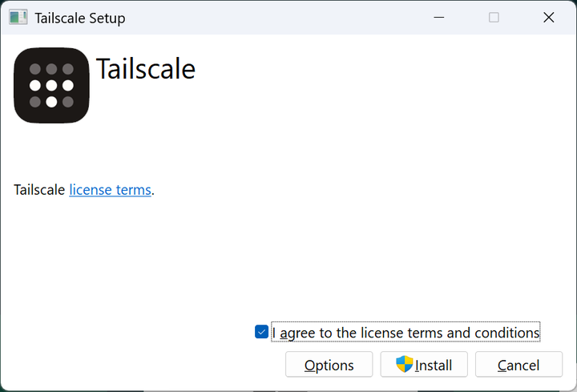Click the Tailscale logo icon
The width and height of the screenshot is (577, 392).
51,85
